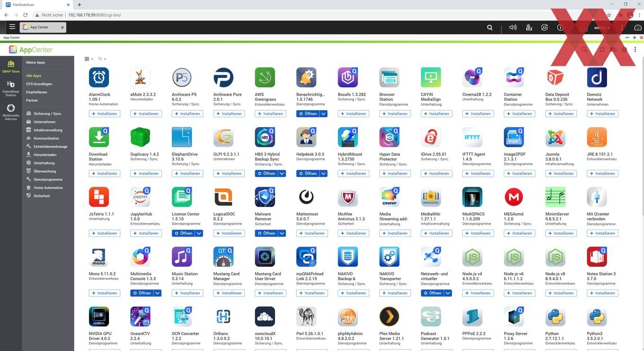
Task: Select the Archiware P5 app icon
Action: point(182,77)
